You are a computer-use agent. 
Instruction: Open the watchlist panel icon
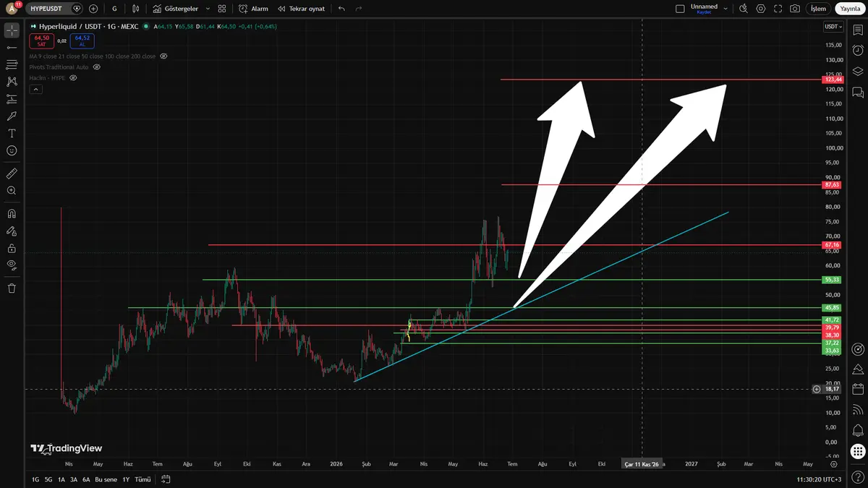click(x=858, y=30)
